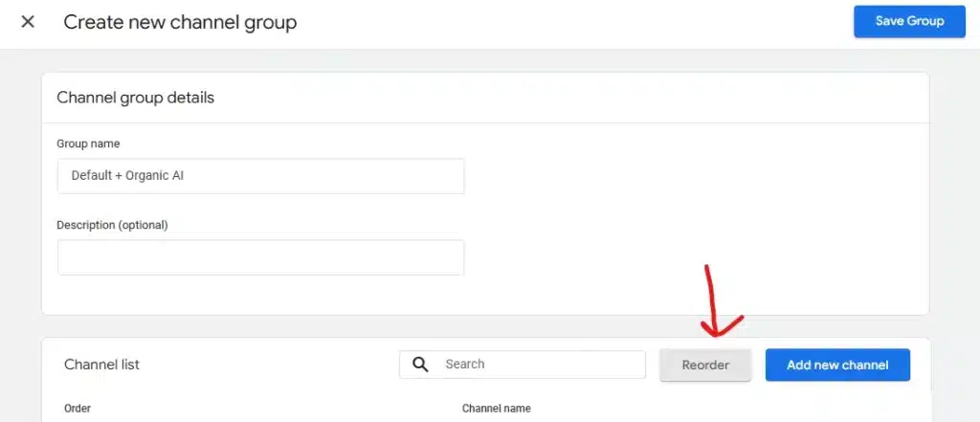Screen dimensions: 980x422
Task: Click the Description (optional) label
Action: click(112, 225)
